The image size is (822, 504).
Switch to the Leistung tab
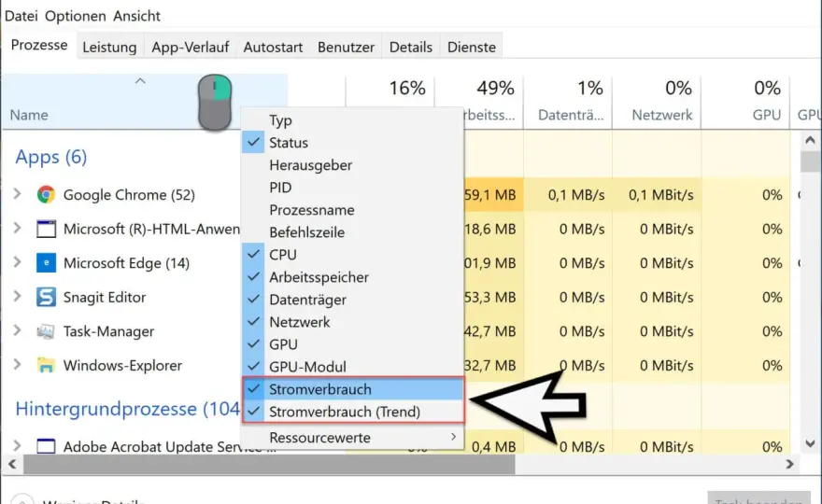point(109,48)
